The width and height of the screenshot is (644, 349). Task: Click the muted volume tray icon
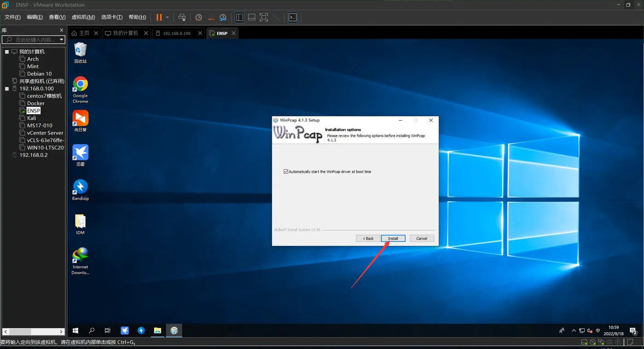[x=590, y=331]
